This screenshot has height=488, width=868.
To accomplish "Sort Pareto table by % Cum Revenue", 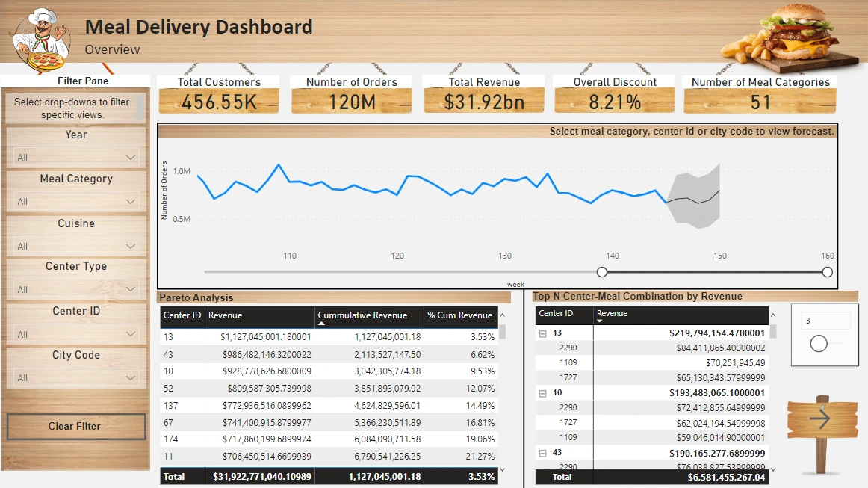I will pos(461,317).
